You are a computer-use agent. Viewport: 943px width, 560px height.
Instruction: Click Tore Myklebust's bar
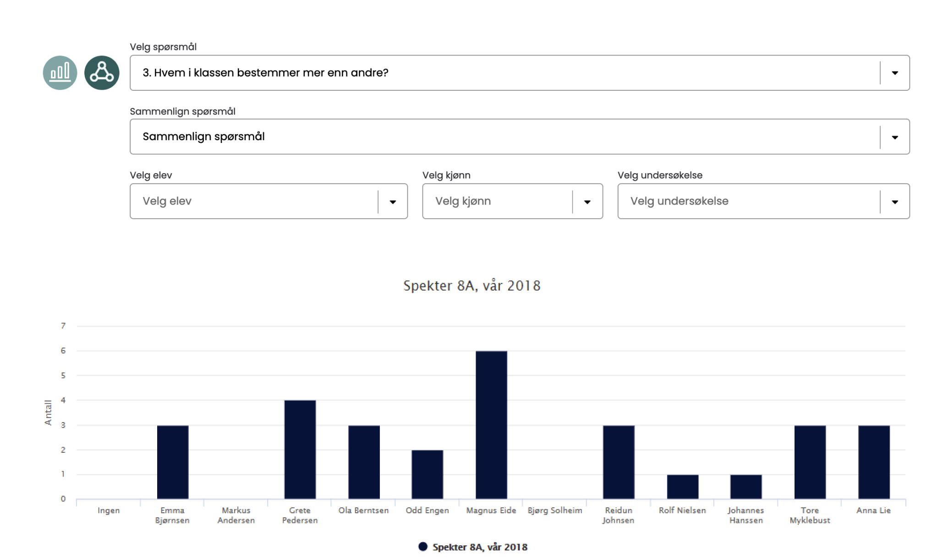[810, 462]
